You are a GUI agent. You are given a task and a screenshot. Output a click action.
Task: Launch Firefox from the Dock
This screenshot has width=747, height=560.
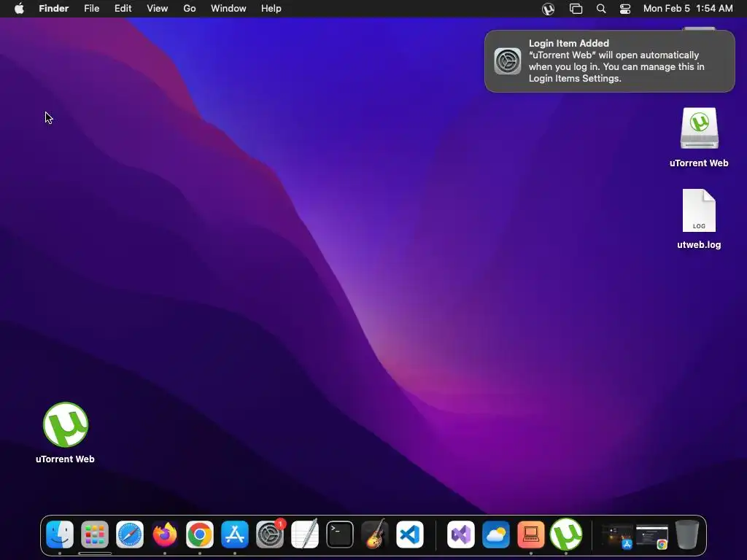[x=165, y=534]
